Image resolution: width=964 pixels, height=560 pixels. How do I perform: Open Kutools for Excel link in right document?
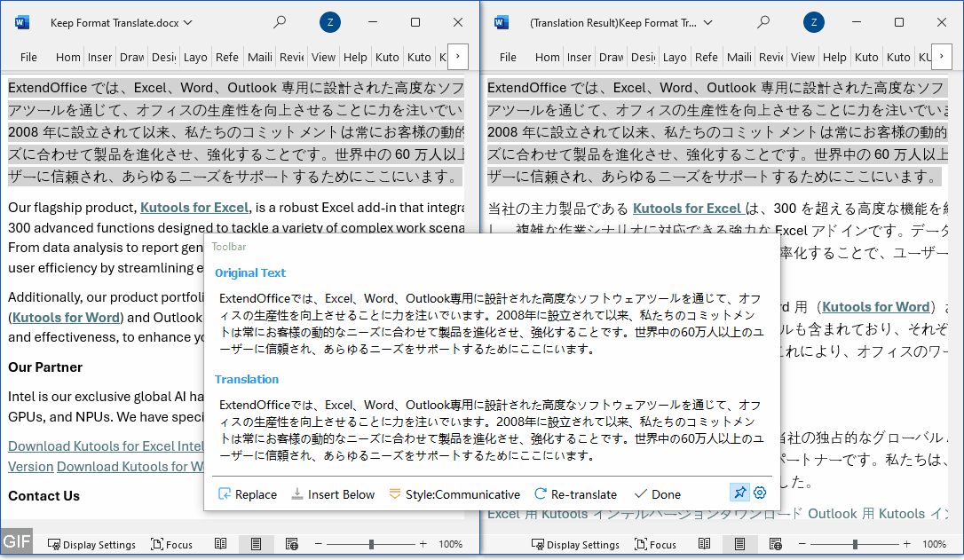(x=687, y=209)
